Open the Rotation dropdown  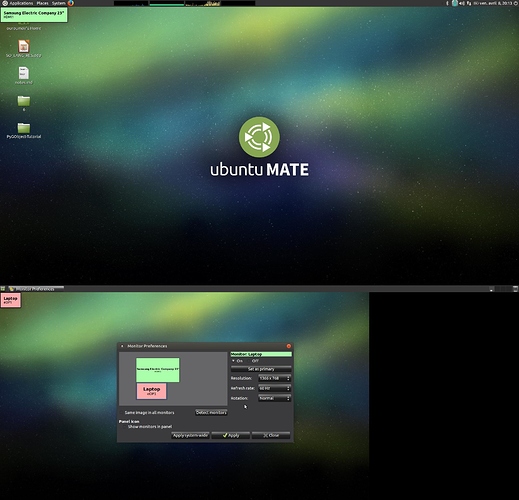click(x=274, y=398)
